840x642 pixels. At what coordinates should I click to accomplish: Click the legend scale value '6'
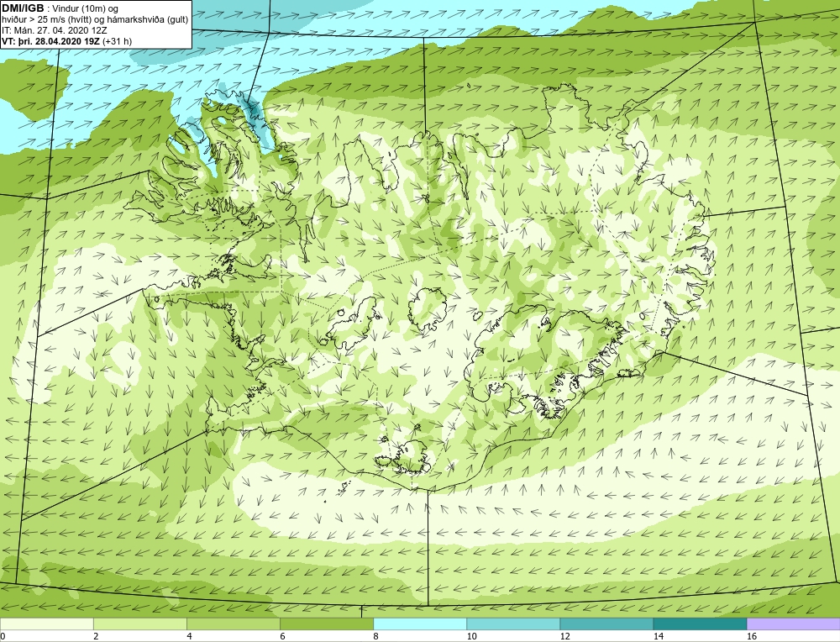(x=282, y=636)
